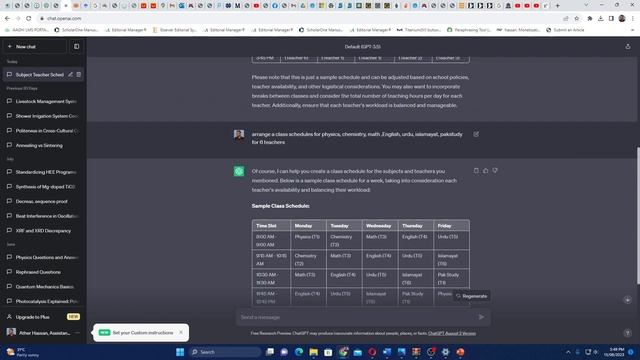Copy the assistant's response
Screen dimensions: 640x360
(x=476, y=171)
